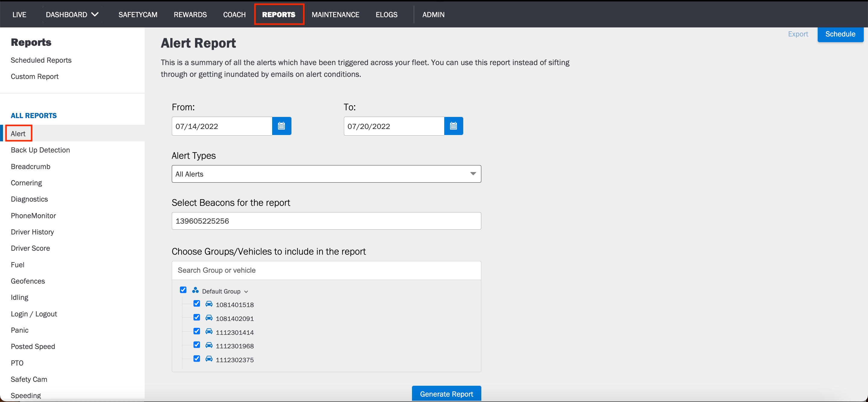Click the From date input field
Image resolution: width=868 pixels, height=402 pixels.
(x=222, y=126)
